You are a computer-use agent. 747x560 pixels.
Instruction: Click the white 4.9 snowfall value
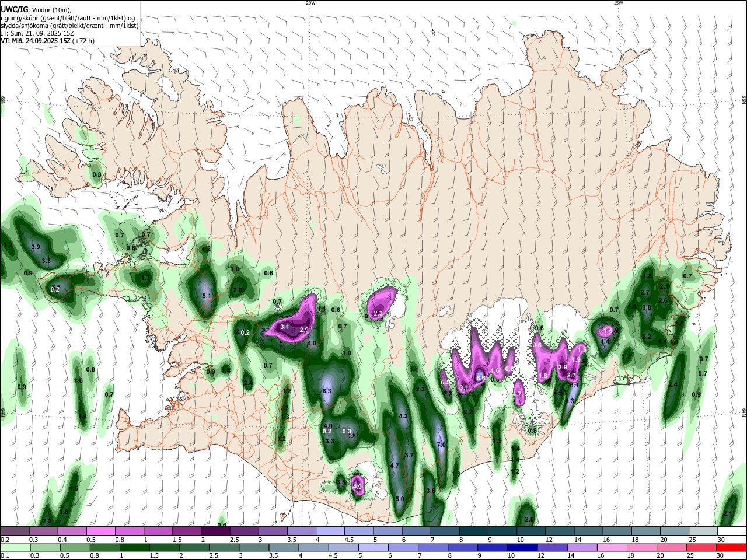(x=358, y=487)
